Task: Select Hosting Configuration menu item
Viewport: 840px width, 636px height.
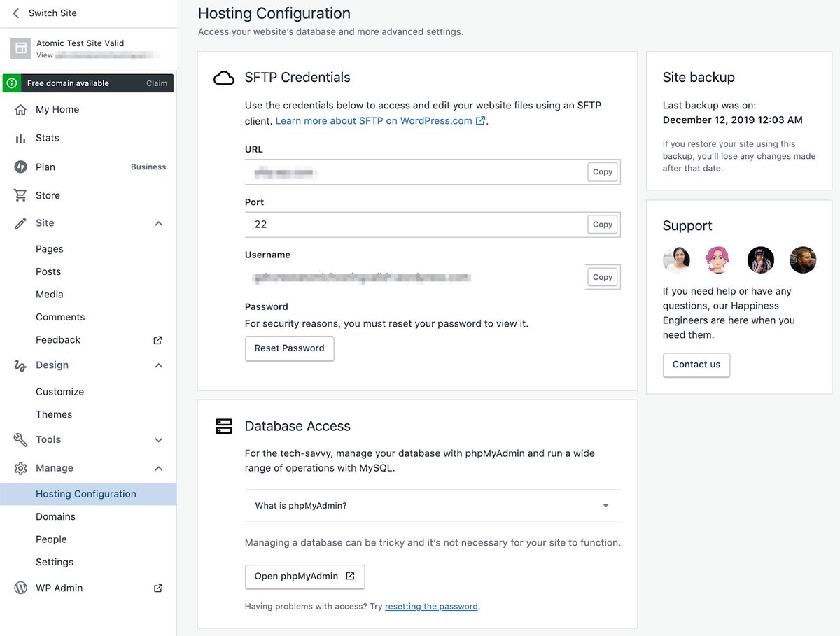Action: (88, 494)
